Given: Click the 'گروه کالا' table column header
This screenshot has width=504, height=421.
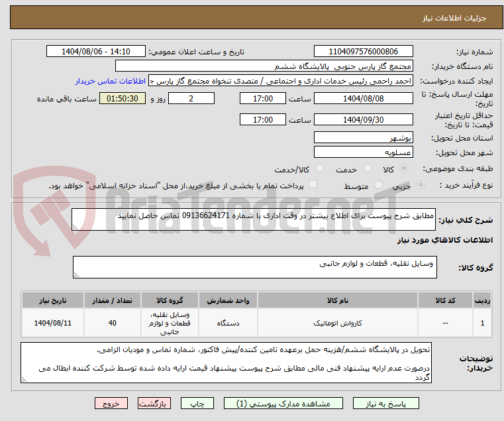Looking at the screenshot, I should [x=170, y=300].
